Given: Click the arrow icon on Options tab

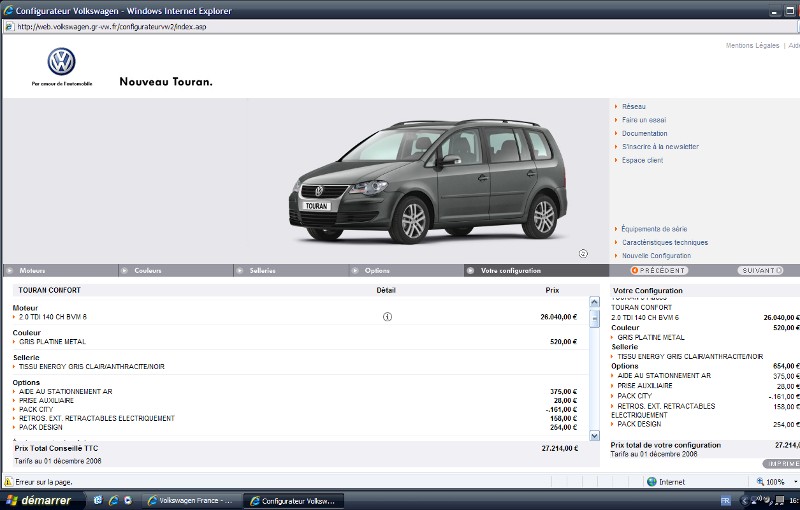Looking at the screenshot, I should coord(355,270).
